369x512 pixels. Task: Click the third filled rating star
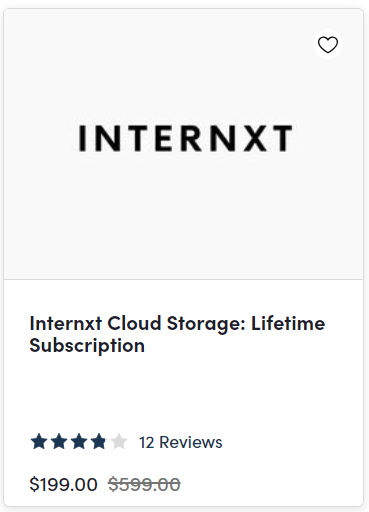(79, 442)
